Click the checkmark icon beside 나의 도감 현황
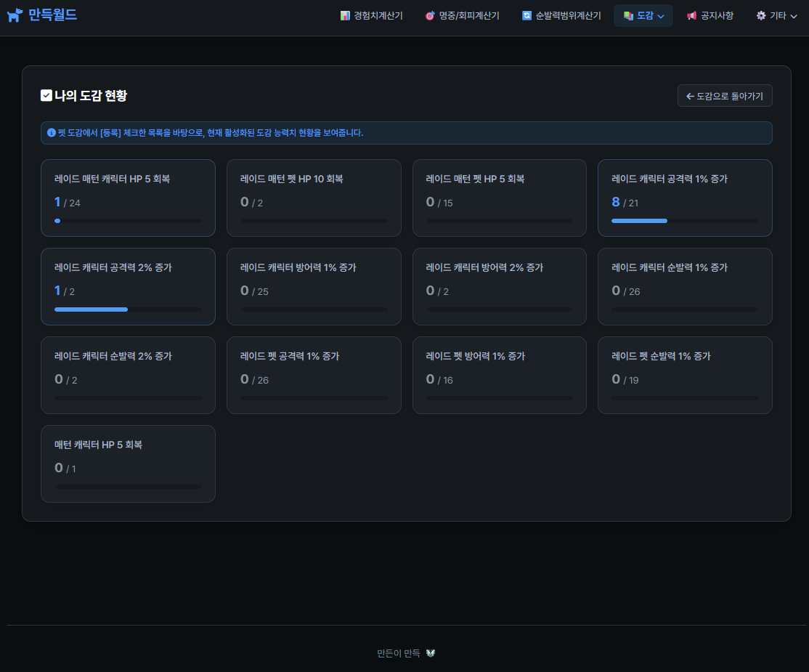 [46, 95]
